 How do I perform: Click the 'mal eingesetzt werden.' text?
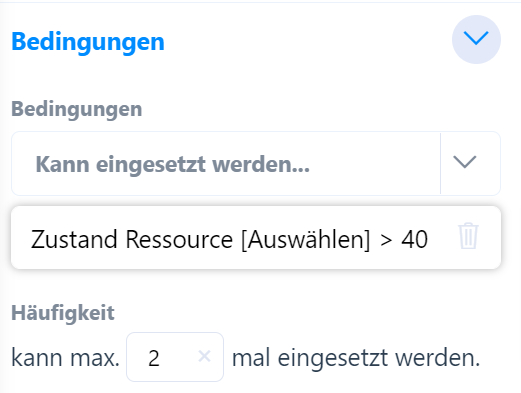356,358
